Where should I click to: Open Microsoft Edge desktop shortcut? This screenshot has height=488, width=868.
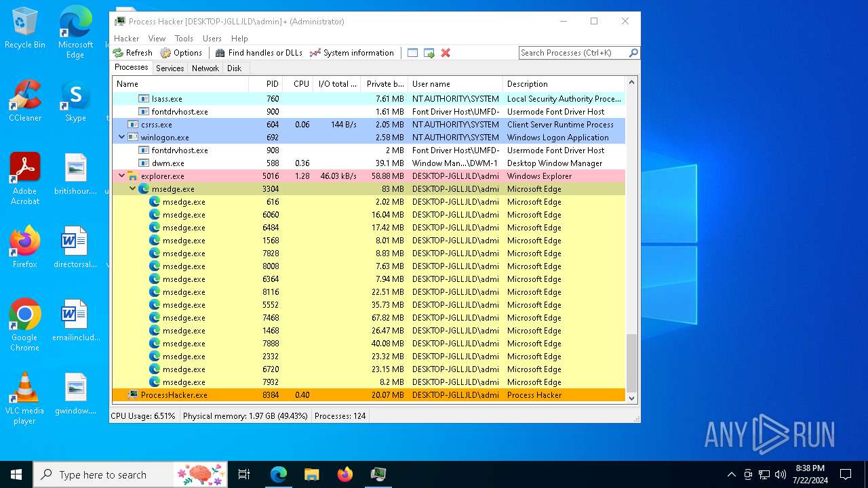tap(75, 32)
